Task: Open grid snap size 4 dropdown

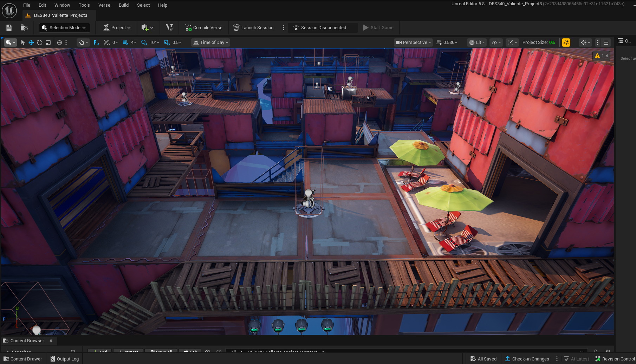Action: coord(134,43)
